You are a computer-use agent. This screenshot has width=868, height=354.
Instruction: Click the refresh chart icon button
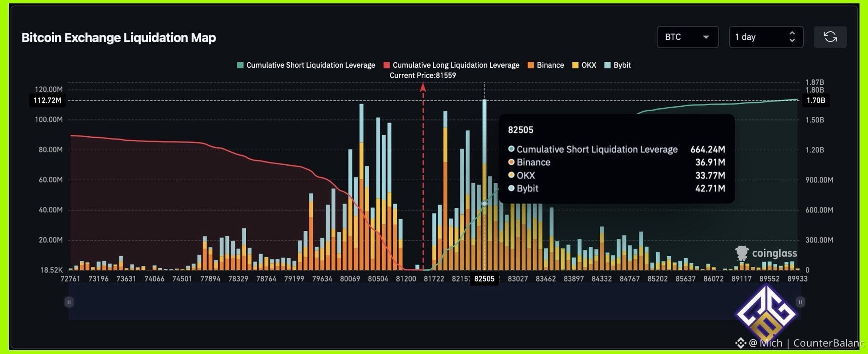830,37
